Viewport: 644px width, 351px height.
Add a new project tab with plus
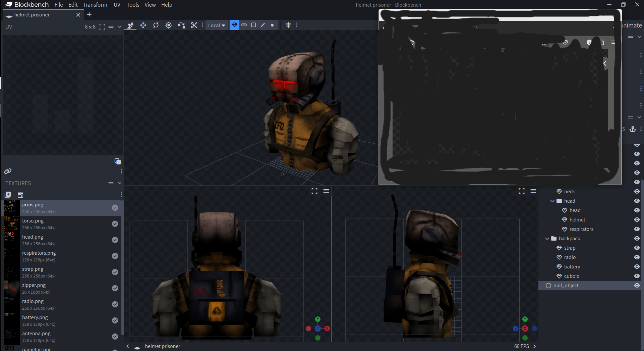click(x=89, y=14)
